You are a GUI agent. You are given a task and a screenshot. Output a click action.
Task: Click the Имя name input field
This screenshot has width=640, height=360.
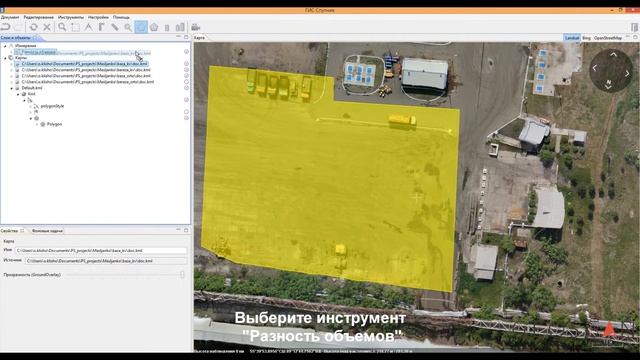pyautogui.click(x=101, y=251)
